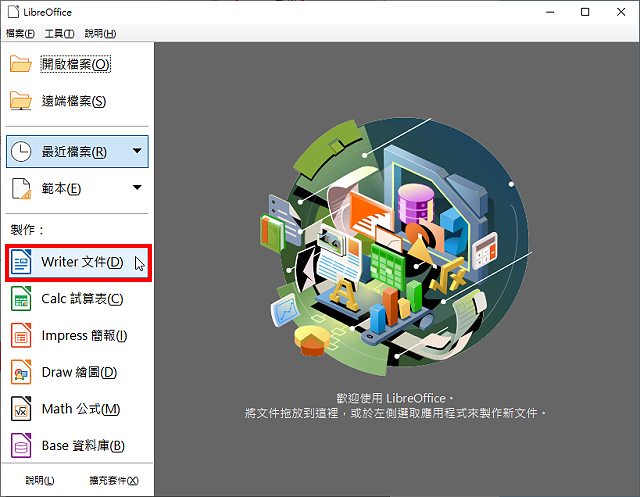Create a new Writer 文件(D)
This screenshot has height=497, width=640.
tap(78, 262)
